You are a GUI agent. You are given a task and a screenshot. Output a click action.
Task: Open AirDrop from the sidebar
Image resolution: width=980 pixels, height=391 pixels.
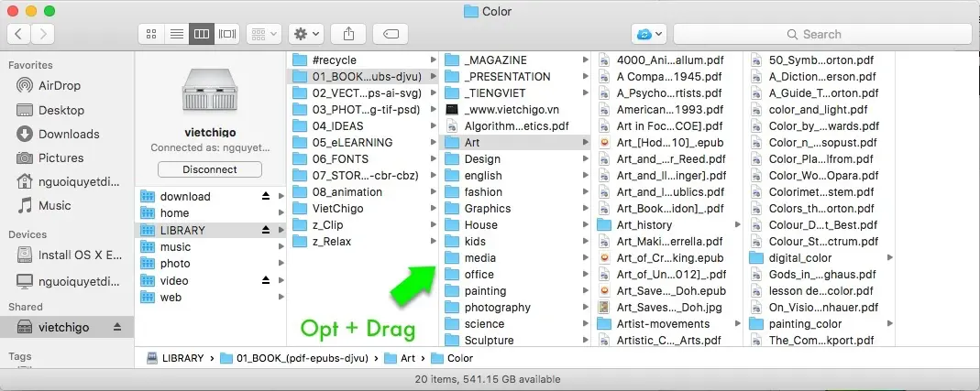point(61,86)
